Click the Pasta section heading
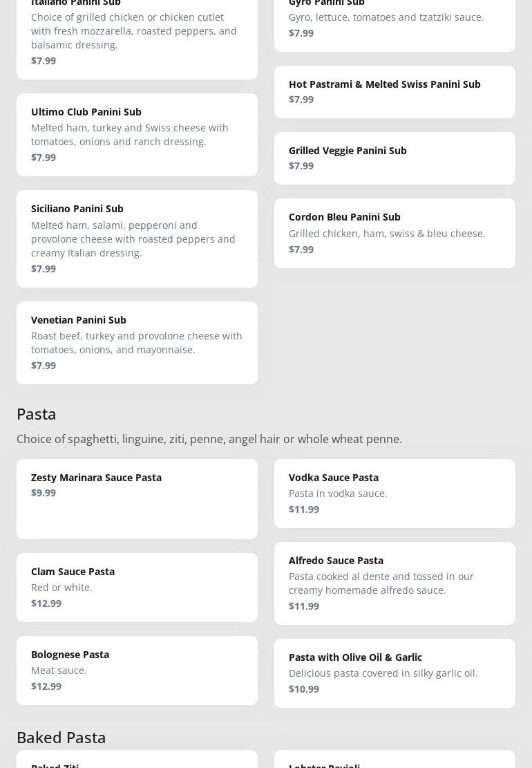The height and width of the screenshot is (768, 532). coord(37,413)
